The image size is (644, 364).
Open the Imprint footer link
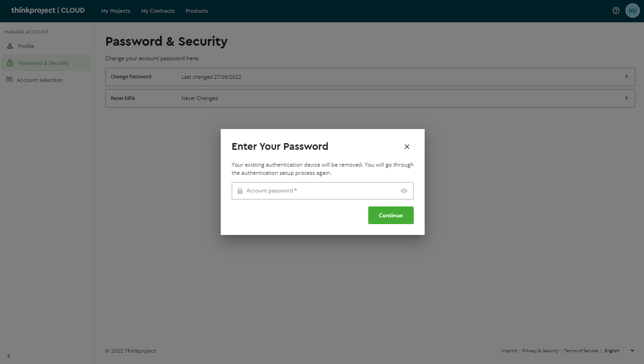(x=509, y=351)
